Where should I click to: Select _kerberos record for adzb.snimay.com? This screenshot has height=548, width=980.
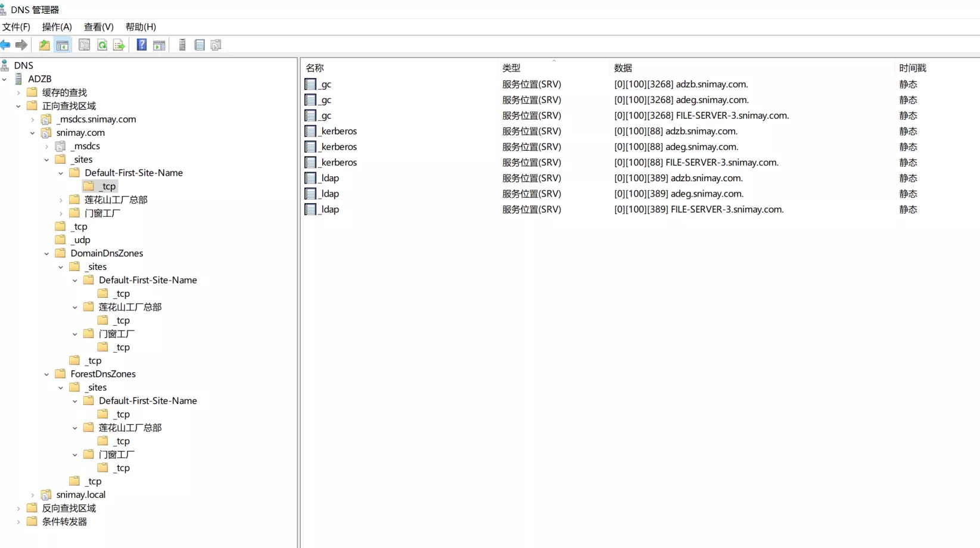338,131
